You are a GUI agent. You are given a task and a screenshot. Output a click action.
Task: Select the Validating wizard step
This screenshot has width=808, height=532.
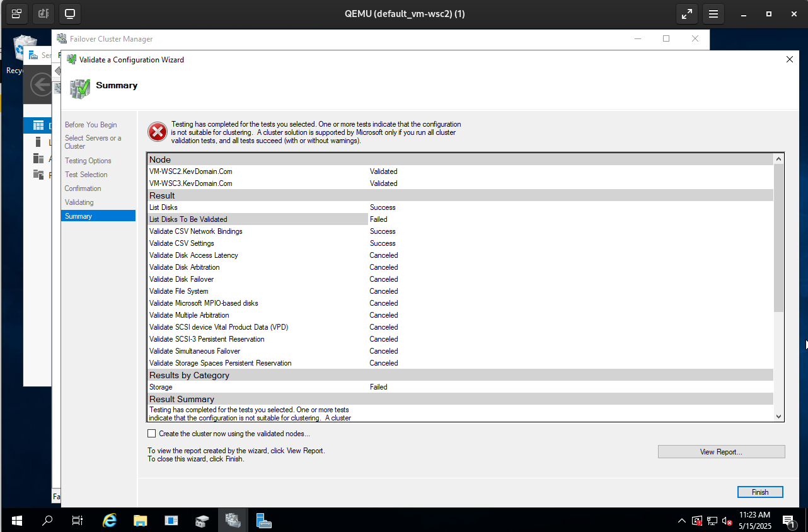point(79,202)
